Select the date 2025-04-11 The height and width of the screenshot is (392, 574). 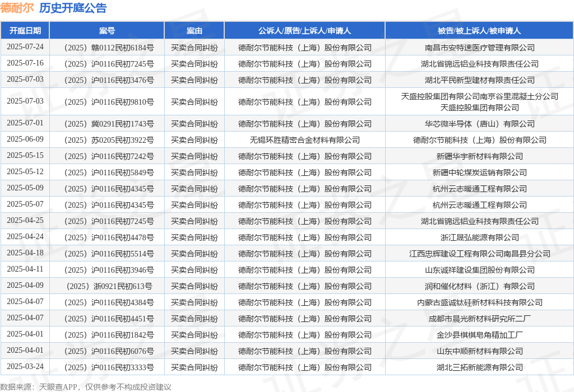[x=25, y=269]
